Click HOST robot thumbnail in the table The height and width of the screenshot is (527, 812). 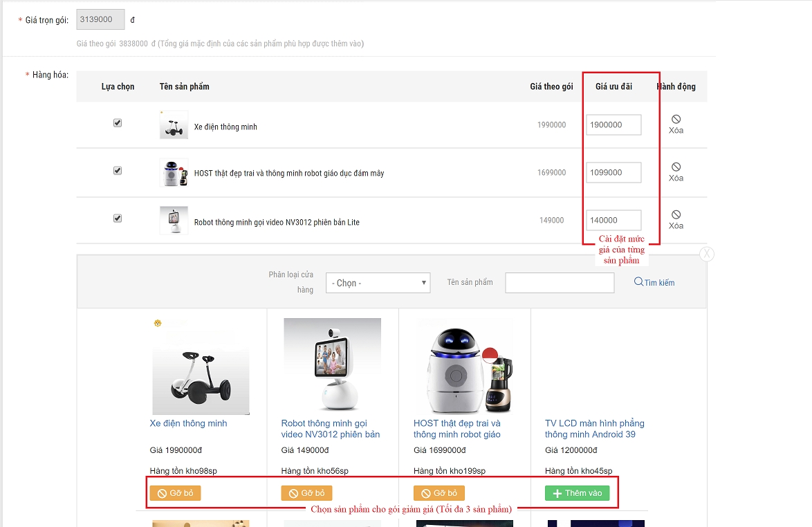[174, 173]
